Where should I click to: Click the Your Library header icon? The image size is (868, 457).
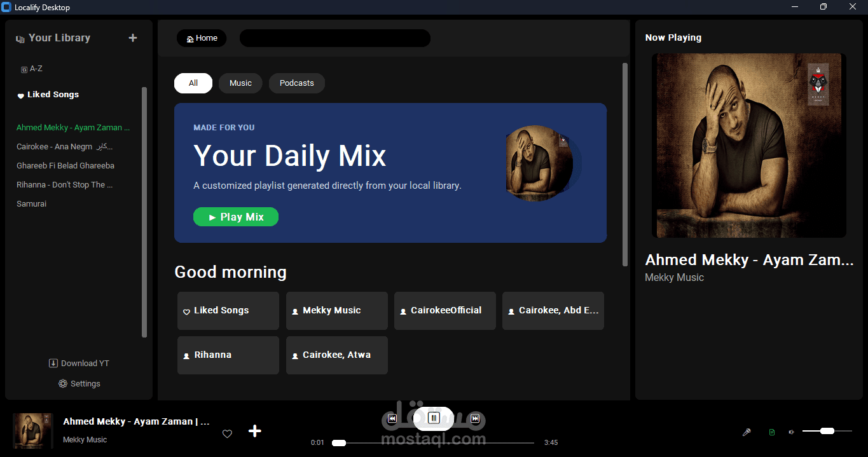(20, 39)
